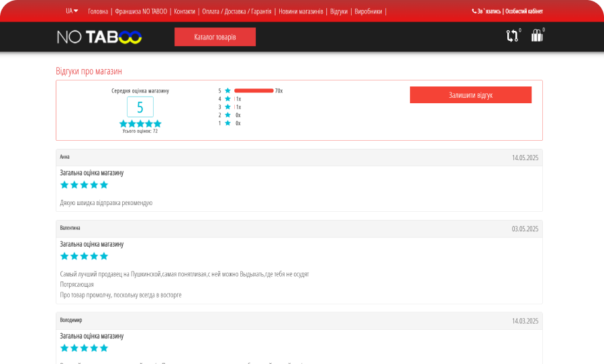Click Анна's review star rating

[84, 185]
